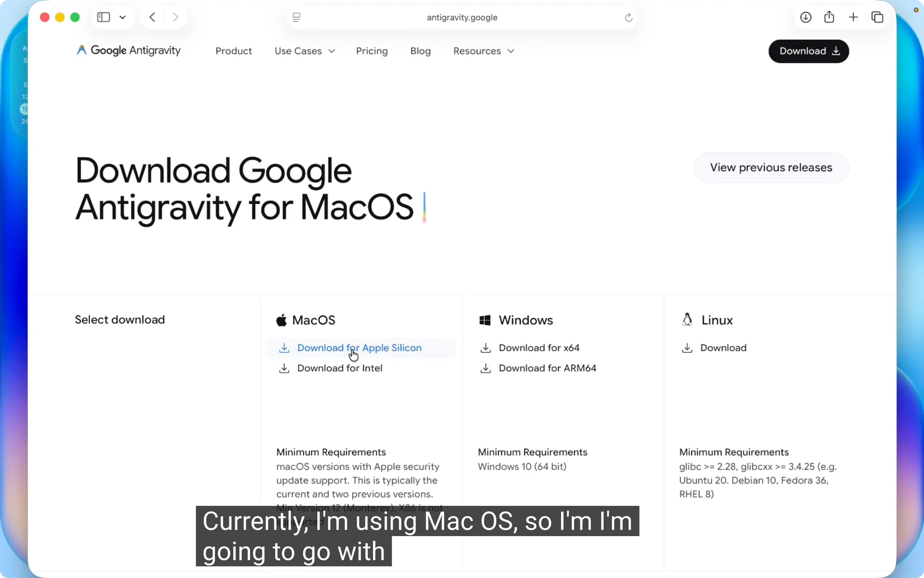Image resolution: width=924 pixels, height=578 pixels.
Task: Download for x64 Windows link
Action: click(x=539, y=348)
